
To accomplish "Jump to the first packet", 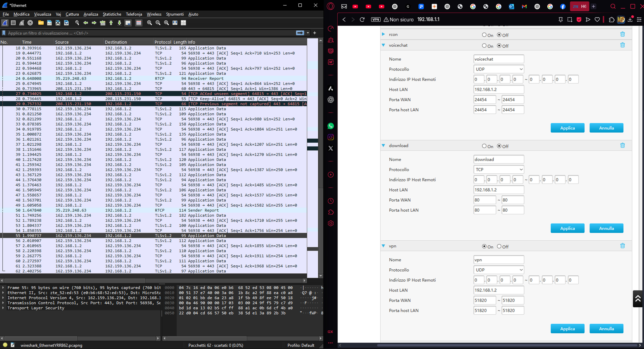I will coord(111,23).
